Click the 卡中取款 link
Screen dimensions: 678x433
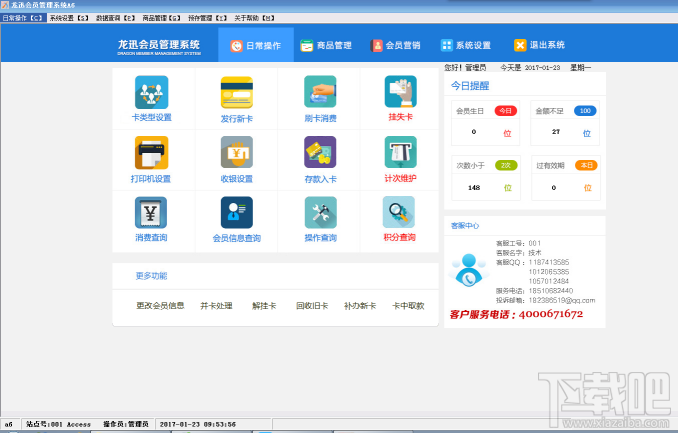[408, 306]
